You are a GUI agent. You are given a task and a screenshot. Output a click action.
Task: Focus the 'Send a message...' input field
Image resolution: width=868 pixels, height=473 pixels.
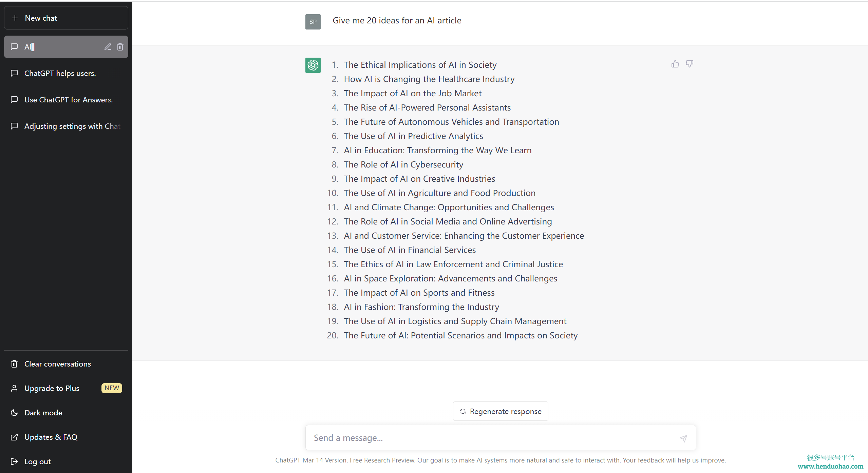pyautogui.click(x=501, y=438)
